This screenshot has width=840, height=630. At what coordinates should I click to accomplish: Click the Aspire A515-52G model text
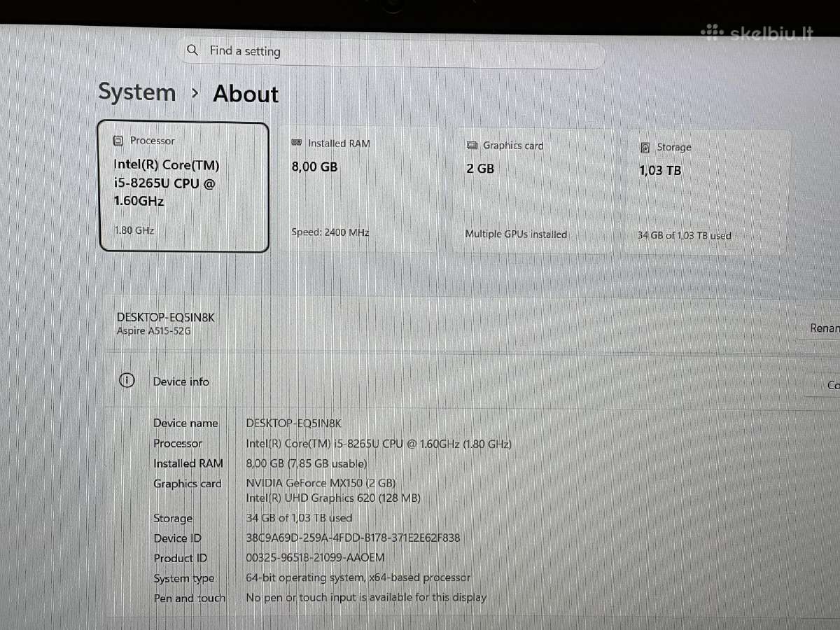coord(153,330)
